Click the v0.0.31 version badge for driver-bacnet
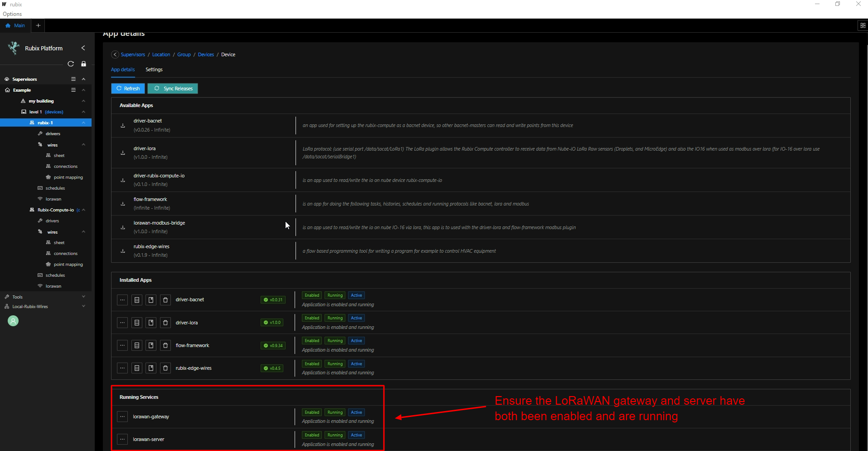 [273, 300]
